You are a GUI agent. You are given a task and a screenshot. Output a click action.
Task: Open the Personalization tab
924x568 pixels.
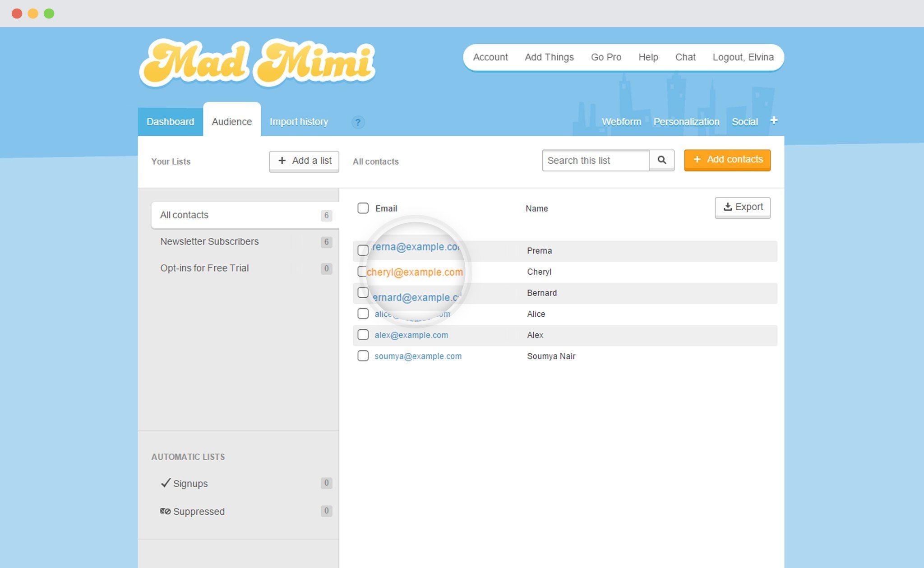[x=686, y=122]
